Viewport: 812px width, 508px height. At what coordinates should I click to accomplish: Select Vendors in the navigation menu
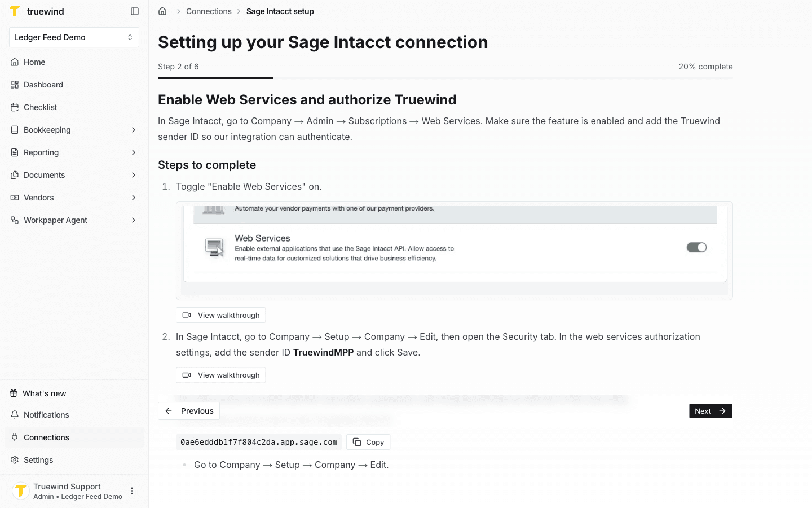(39, 198)
